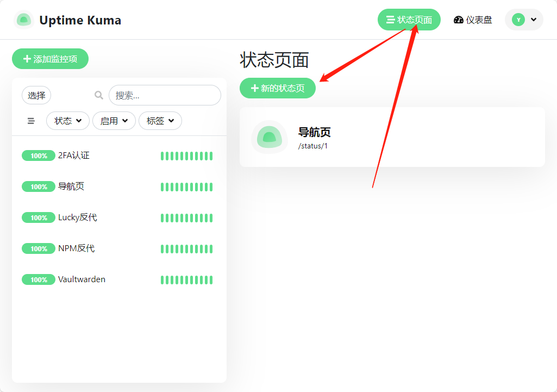Click the filter list lines icon
The width and height of the screenshot is (557, 392).
(32, 121)
